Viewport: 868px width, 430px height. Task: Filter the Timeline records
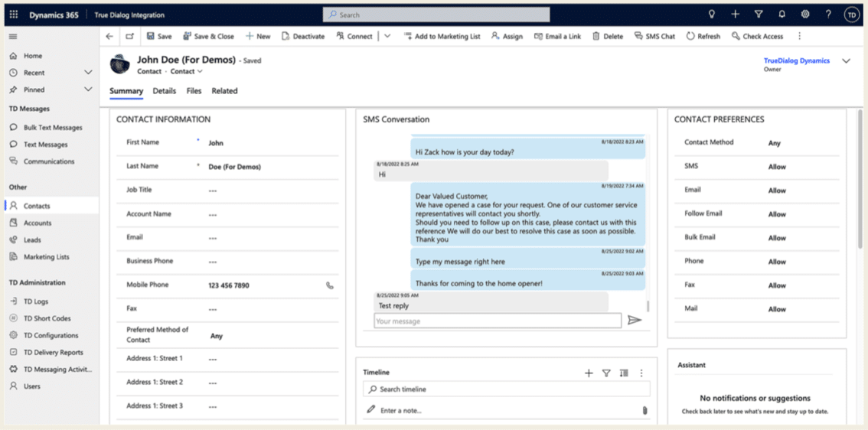(x=606, y=373)
